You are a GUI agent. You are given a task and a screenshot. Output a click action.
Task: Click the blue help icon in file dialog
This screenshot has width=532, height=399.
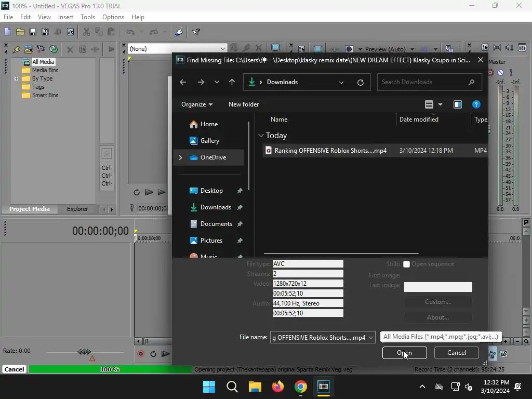(x=476, y=104)
